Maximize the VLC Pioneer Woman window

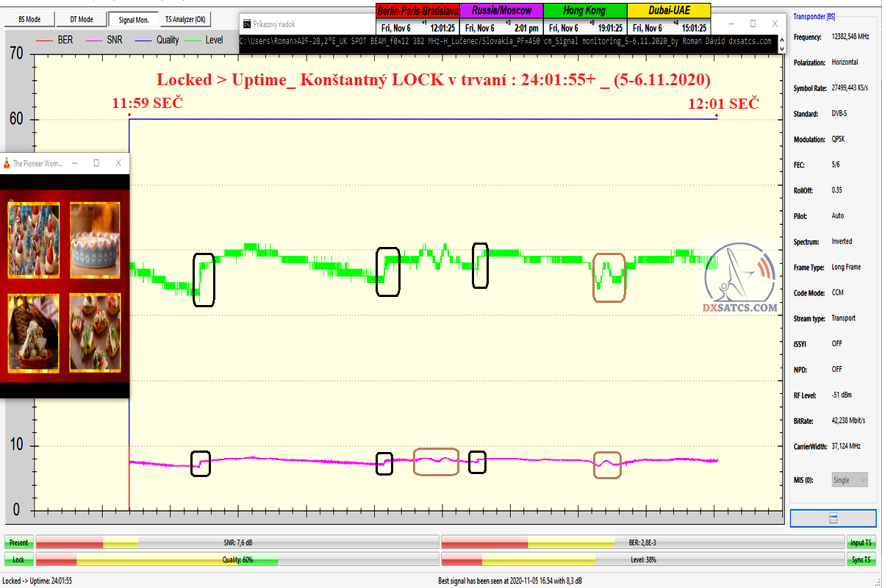[96, 162]
